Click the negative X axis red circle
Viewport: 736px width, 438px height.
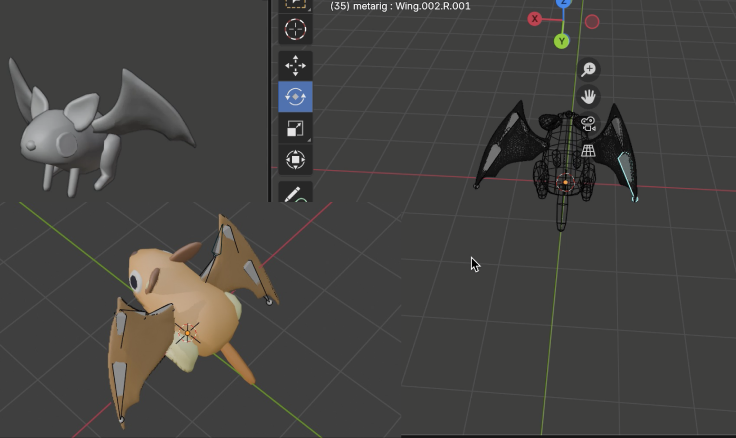pyautogui.click(x=592, y=22)
